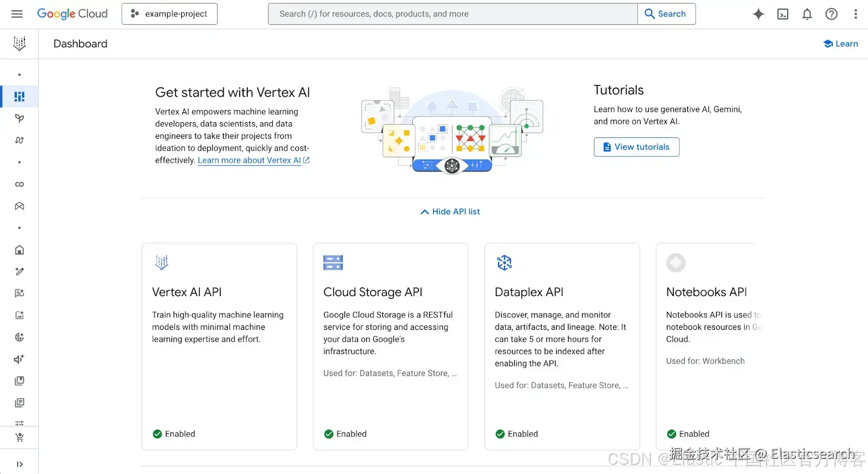Select the Vertex AI API card title

point(187,292)
